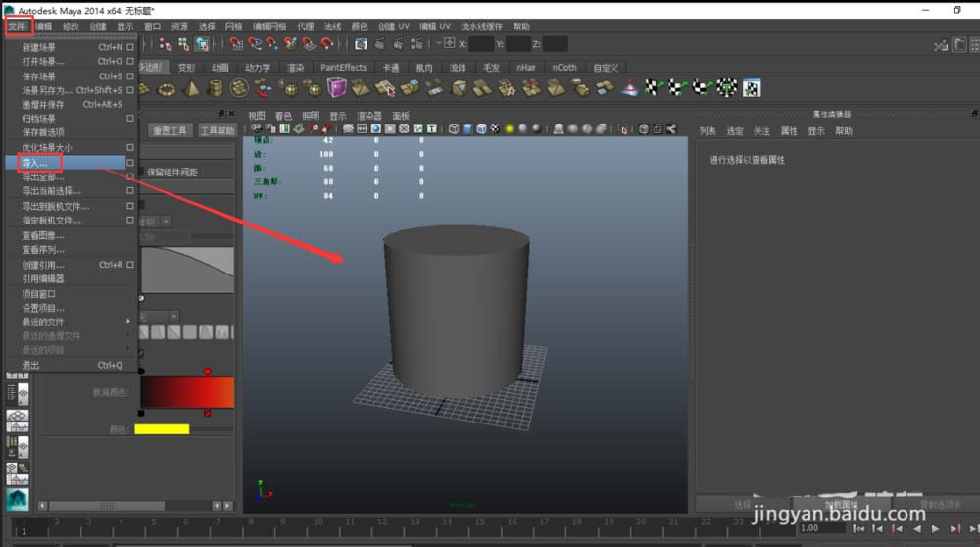The image size is (980, 547).
Task: Open the 关注 menu in attribute editor
Action: point(761,131)
